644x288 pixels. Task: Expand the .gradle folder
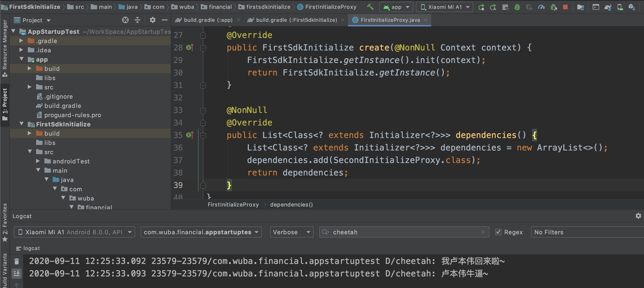[x=21, y=41]
